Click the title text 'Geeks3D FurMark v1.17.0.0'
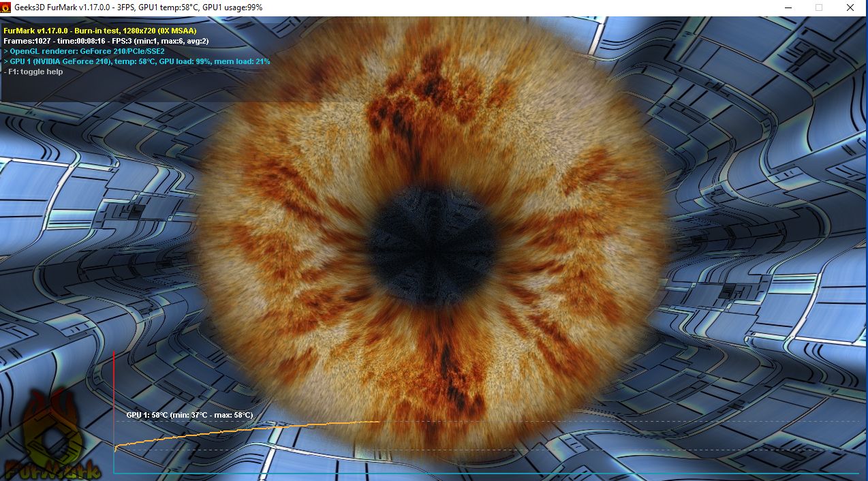This screenshot has height=481, width=868. (x=63, y=7)
